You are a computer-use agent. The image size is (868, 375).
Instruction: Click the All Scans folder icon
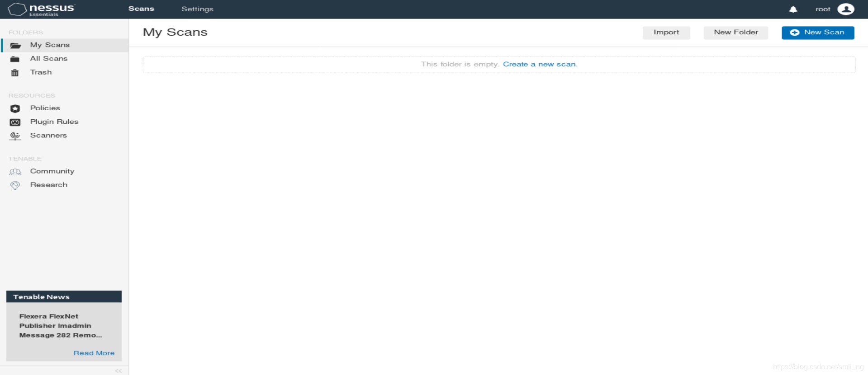pyautogui.click(x=15, y=59)
